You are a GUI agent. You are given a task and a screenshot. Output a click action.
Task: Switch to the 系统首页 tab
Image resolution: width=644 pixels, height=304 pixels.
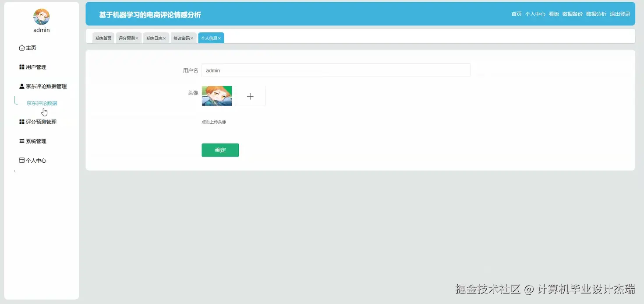103,38
